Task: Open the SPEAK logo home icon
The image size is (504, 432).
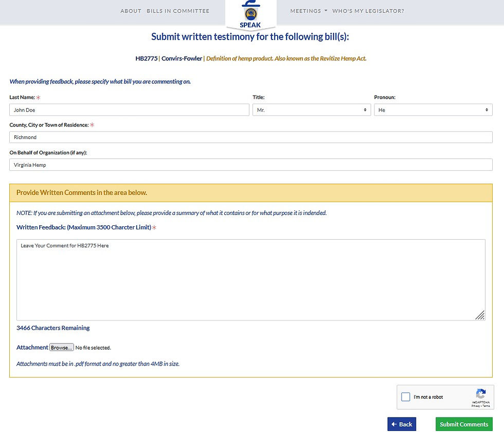Action: (251, 14)
